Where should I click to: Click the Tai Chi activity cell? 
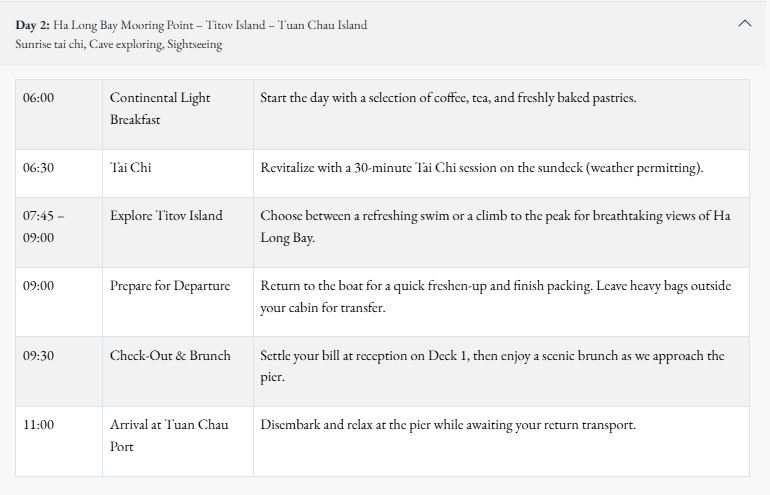[x=131, y=168]
